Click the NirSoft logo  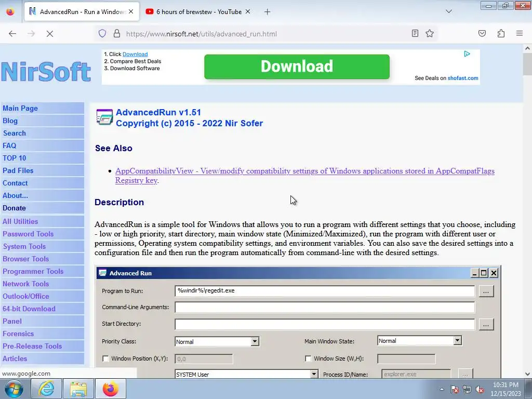pyautogui.click(x=46, y=71)
